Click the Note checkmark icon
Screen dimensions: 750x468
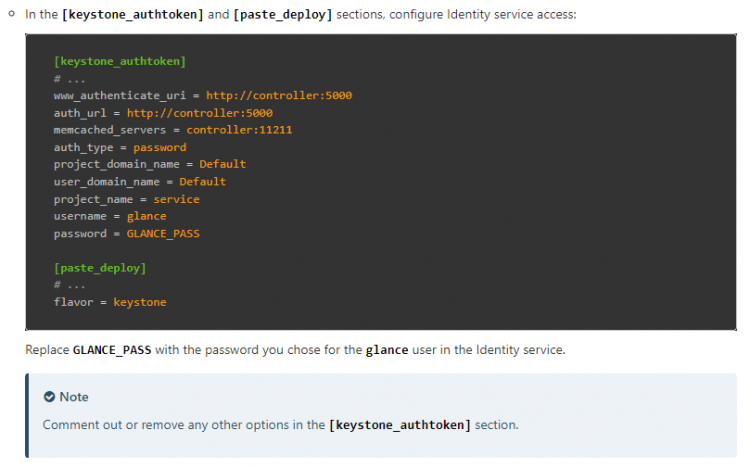tap(49, 397)
